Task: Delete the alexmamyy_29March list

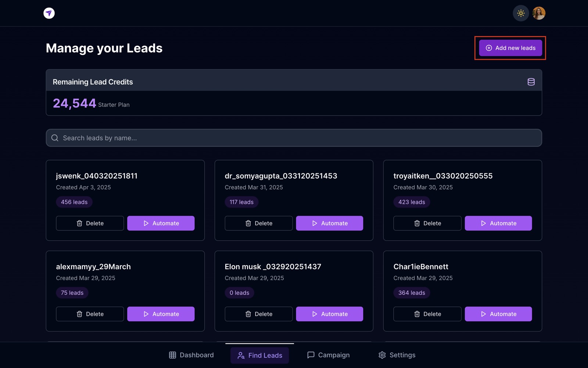Action: [x=90, y=314]
